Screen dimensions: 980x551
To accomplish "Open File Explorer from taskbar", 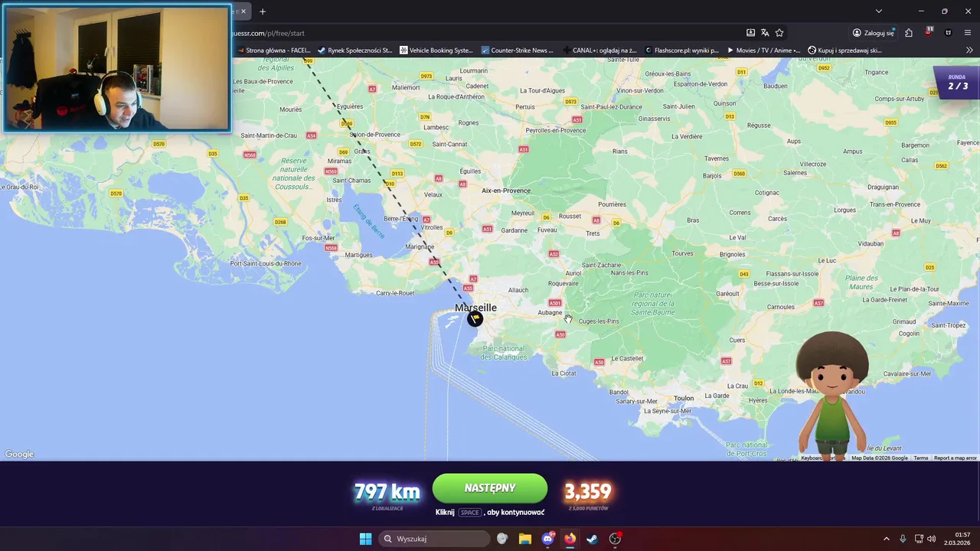I will [524, 539].
